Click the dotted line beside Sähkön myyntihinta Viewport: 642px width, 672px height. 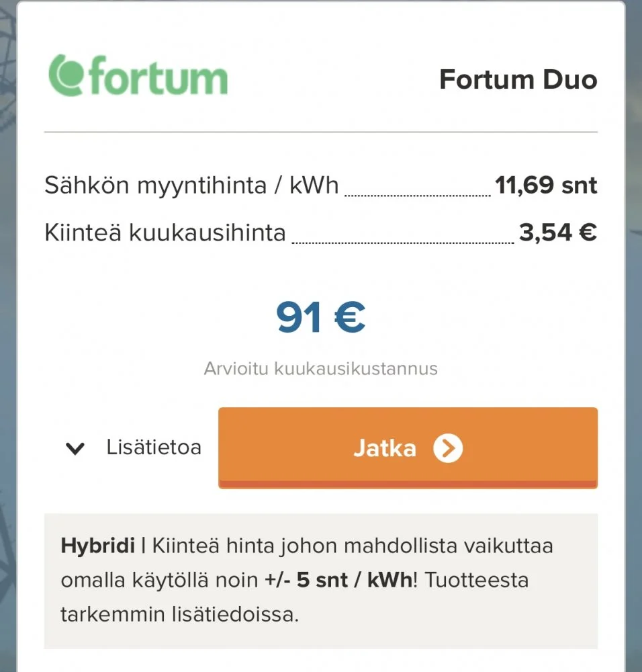pos(417,195)
